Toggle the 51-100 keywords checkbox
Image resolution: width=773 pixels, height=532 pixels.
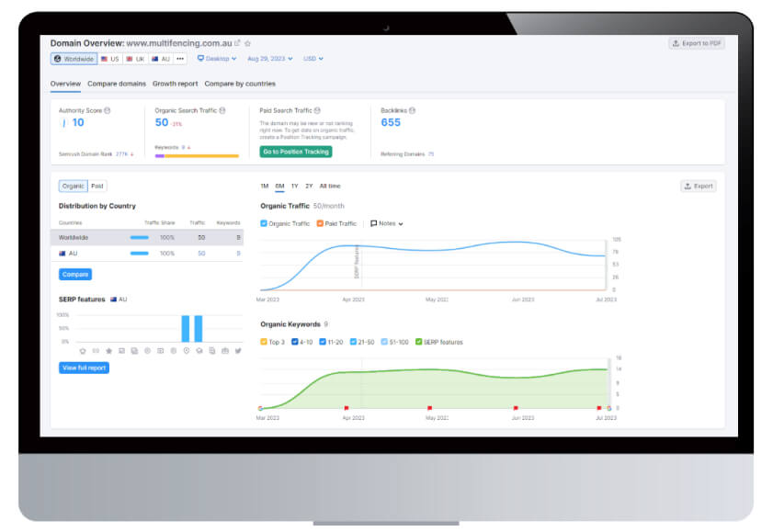tap(384, 342)
